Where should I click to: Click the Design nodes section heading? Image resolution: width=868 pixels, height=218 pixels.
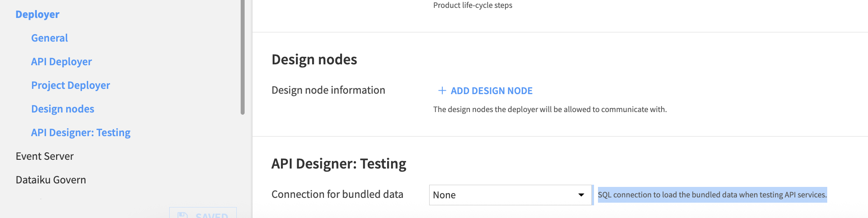click(x=314, y=60)
